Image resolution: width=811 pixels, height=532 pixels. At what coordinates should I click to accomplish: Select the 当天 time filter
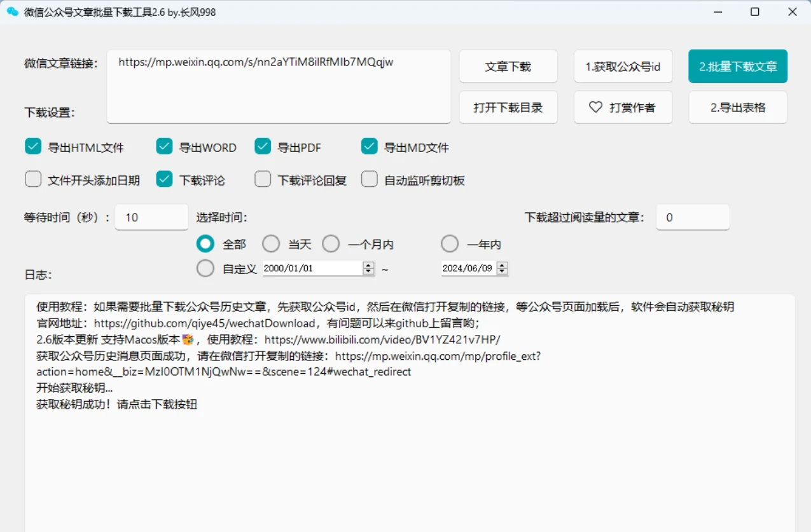pyautogui.click(x=271, y=243)
